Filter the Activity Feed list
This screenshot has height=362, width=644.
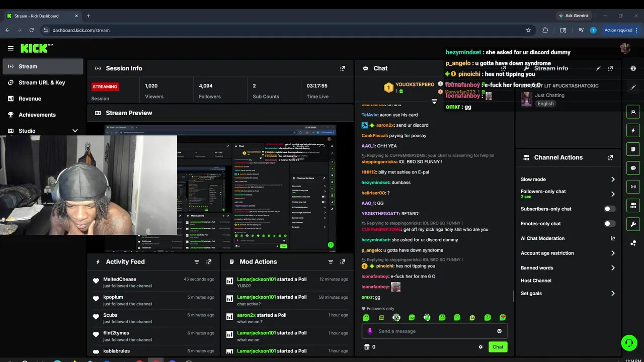(197, 262)
